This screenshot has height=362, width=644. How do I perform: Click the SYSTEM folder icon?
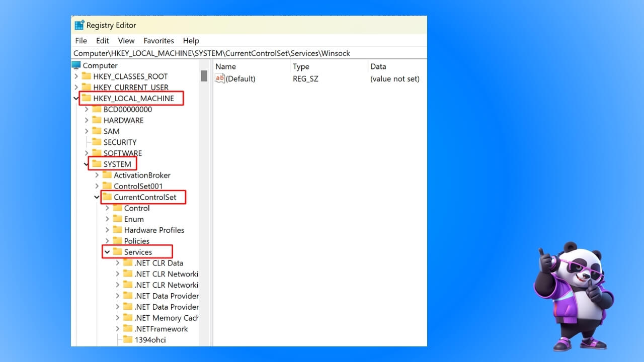(97, 164)
